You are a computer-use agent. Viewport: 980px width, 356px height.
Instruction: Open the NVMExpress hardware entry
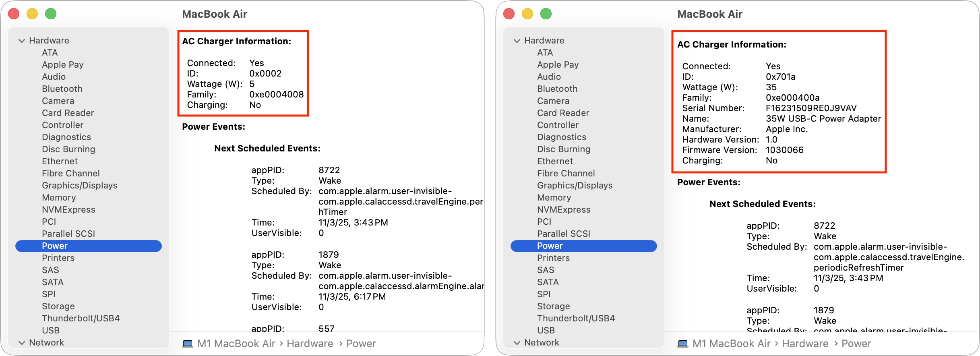[68, 209]
